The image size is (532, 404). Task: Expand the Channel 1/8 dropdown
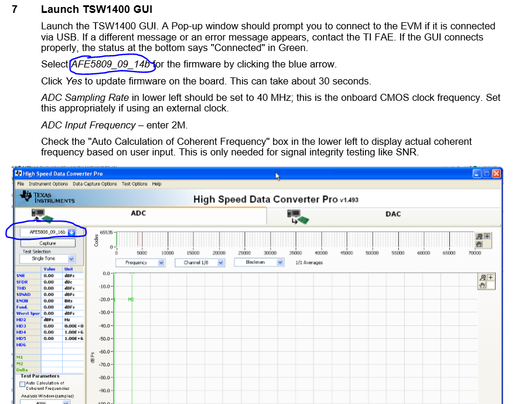pyautogui.click(x=200, y=263)
